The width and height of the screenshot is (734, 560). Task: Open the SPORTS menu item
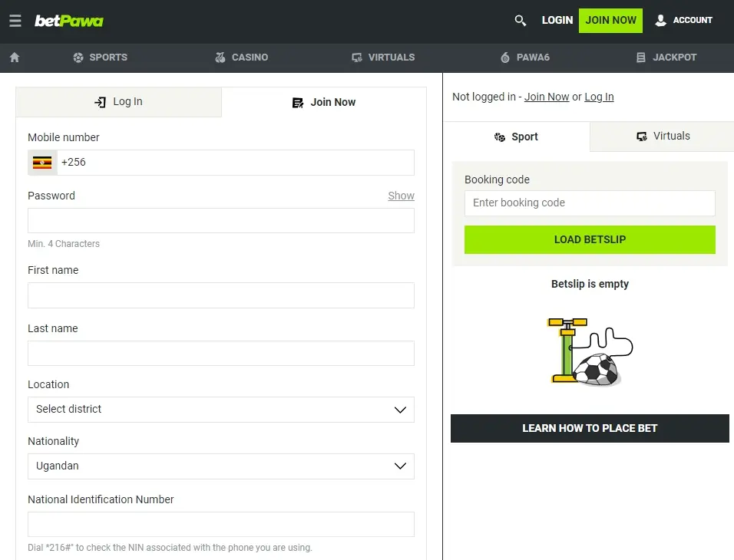pyautogui.click(x=100, y=57)
